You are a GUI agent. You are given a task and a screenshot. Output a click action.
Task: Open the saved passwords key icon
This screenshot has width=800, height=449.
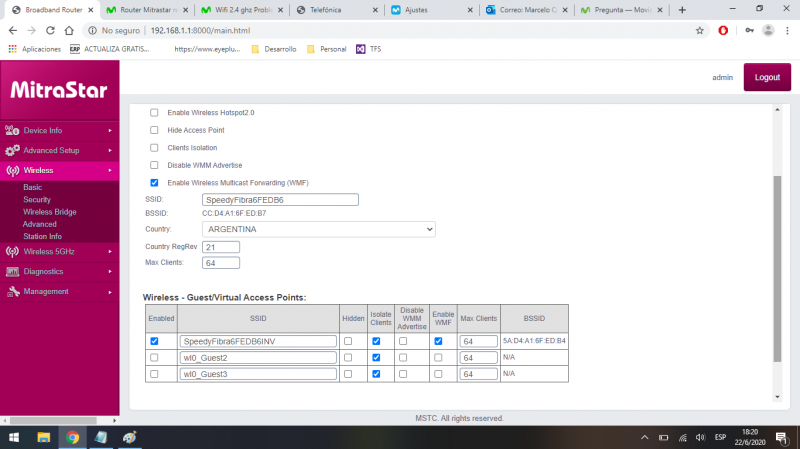[749, 31]
